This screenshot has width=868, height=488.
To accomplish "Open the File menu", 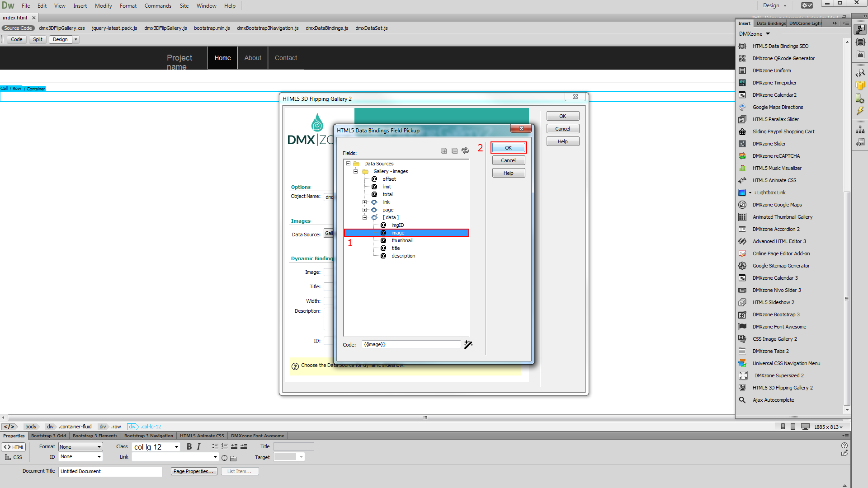I will coord(26,6).
